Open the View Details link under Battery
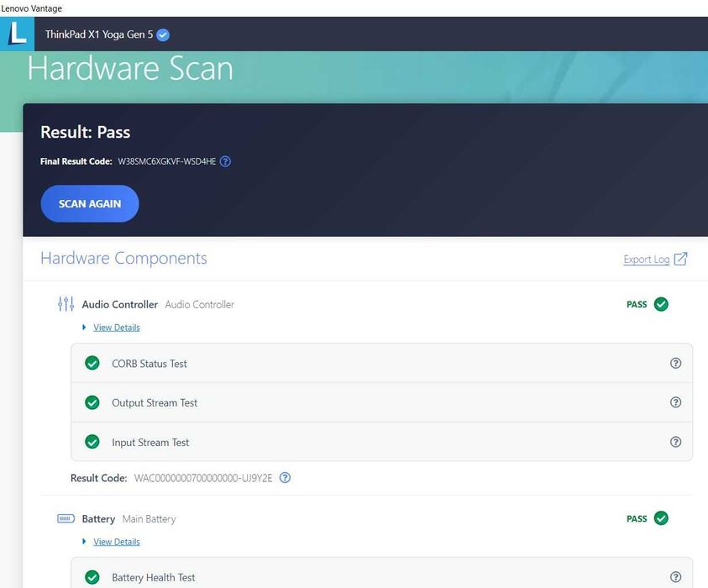 tap(117, 542)
